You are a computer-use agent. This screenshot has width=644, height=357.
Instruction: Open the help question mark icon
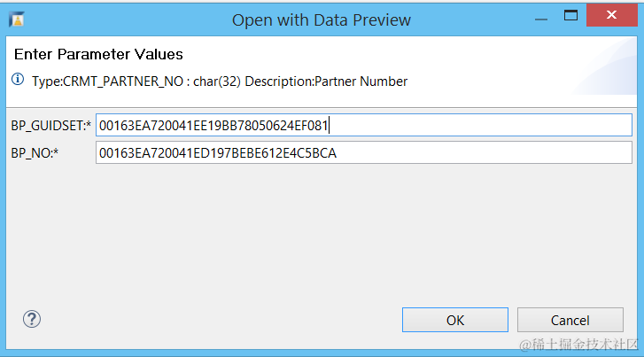point(32,319)
